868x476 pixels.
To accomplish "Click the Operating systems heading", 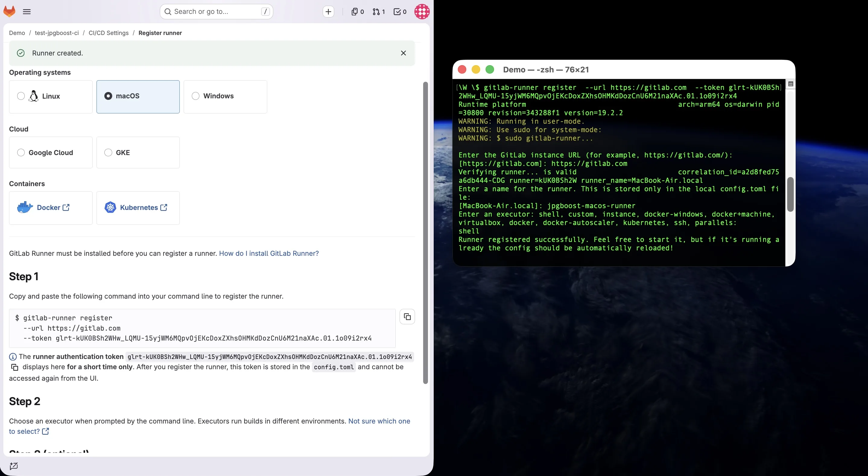I will pos(40,72).
